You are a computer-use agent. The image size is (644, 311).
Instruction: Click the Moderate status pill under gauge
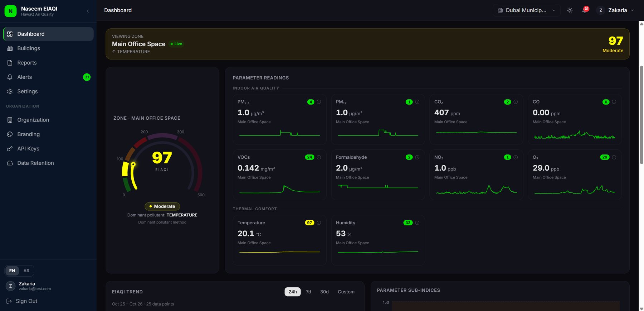tap(162, 206)
